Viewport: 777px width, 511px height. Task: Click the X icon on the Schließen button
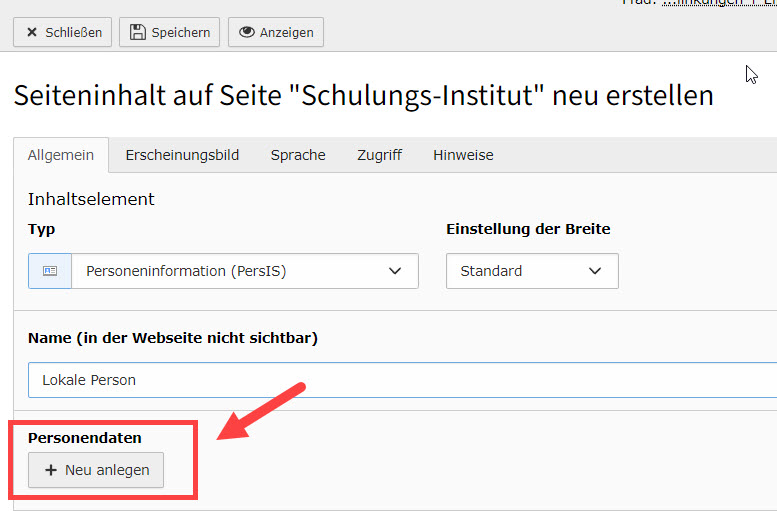click(32, 33)
